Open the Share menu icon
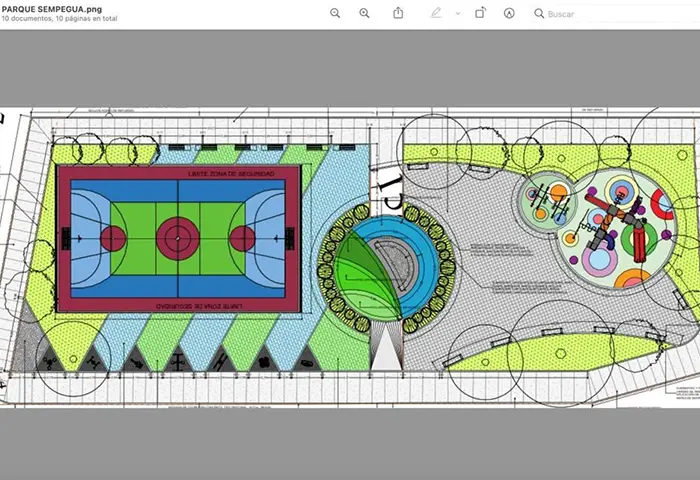Image resolution: width=700 pixels, height=480 pixels. [398, 13]
